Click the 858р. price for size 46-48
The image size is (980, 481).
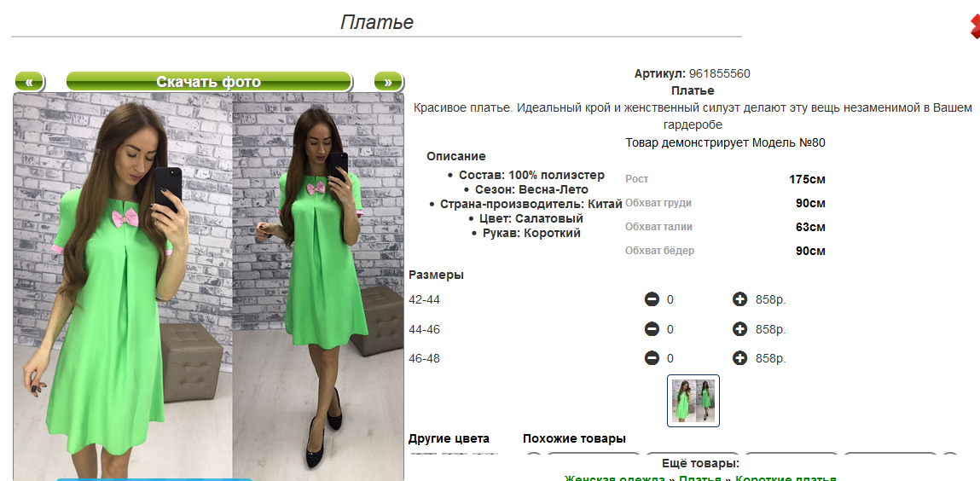[x=771, y=358]
